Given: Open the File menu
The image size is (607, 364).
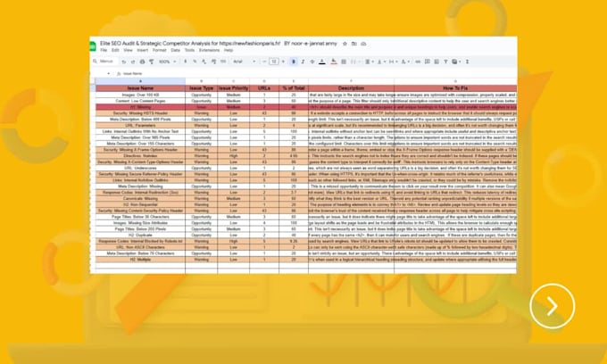Looking at the screenshot, I should click(104, 50).
